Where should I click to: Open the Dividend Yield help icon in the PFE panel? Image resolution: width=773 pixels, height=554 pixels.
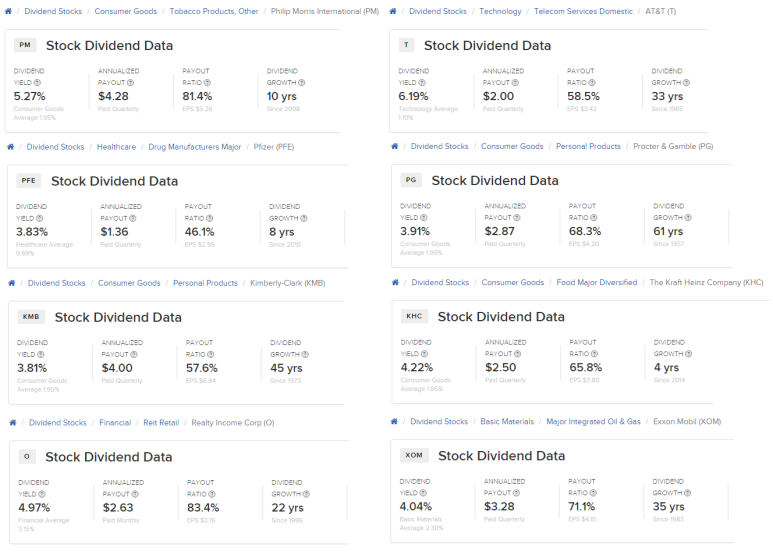pyautogui.click(x=39, y=218)
